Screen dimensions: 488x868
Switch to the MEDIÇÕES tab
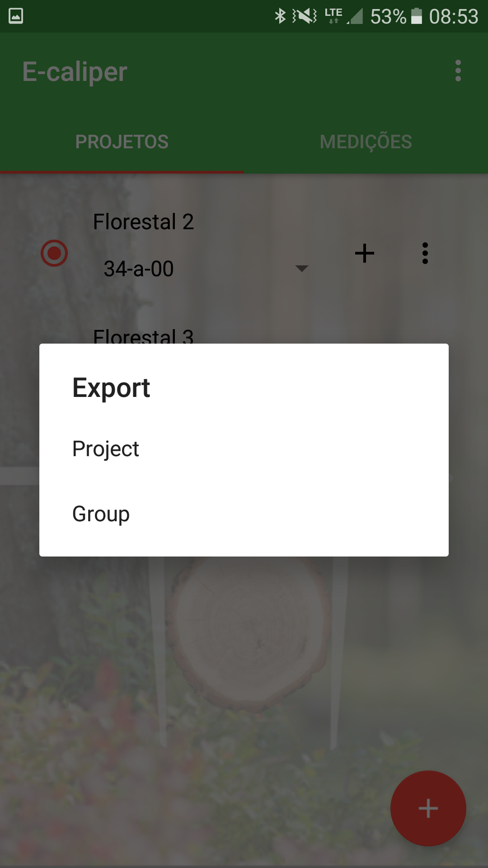(366, 142)
